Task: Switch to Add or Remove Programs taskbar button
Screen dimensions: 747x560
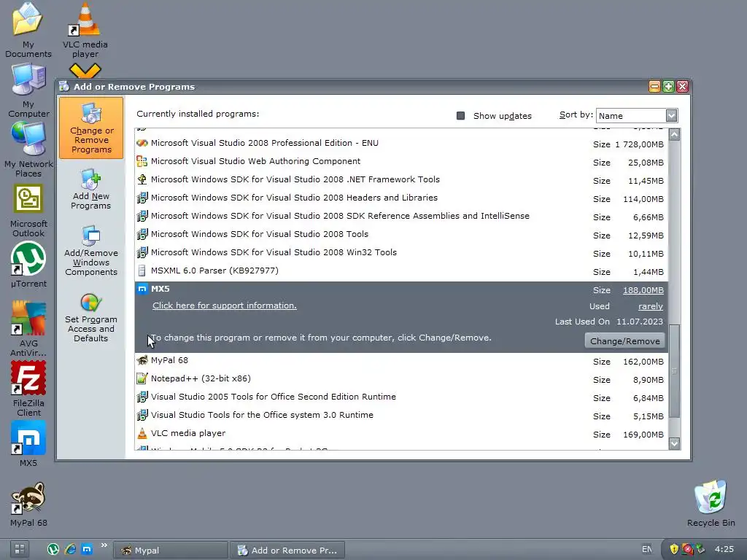Action: [x=287, y=550]
